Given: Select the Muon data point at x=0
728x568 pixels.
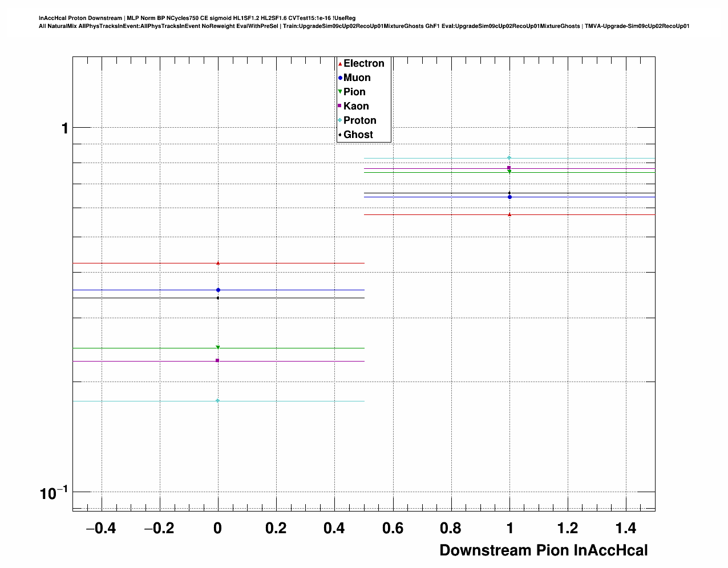Looking at the screenshot, I should tap(218, 290).
